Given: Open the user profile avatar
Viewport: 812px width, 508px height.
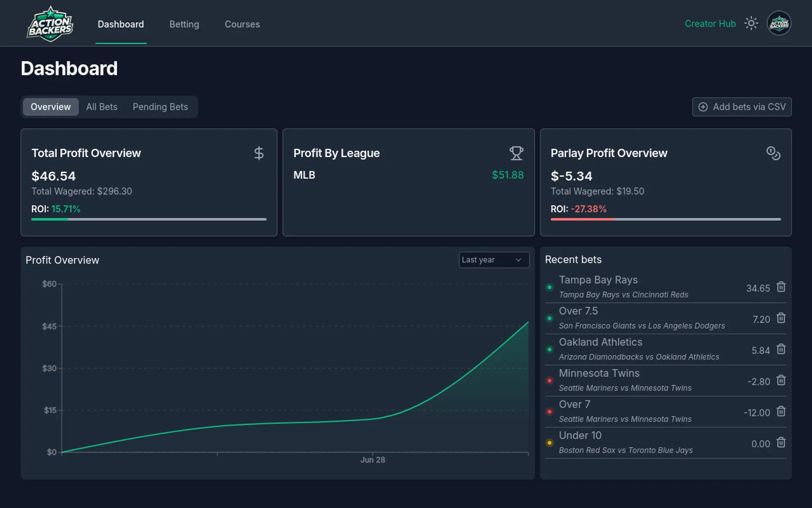Looking at the screenshot, I should coord(779,23).
